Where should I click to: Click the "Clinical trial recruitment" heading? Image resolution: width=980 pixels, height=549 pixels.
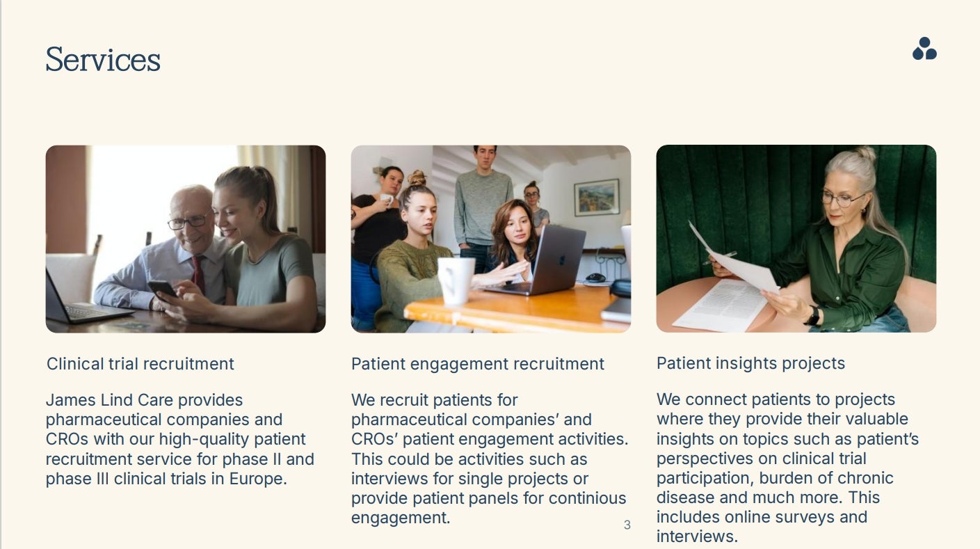point(140,364)
